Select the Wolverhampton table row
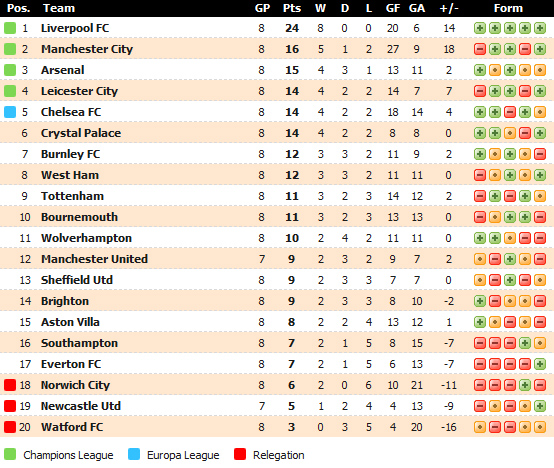 pos(277,238)
